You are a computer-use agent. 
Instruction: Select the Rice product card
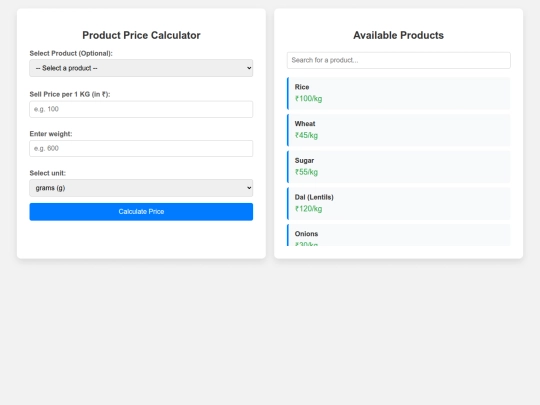pos(399,93)
